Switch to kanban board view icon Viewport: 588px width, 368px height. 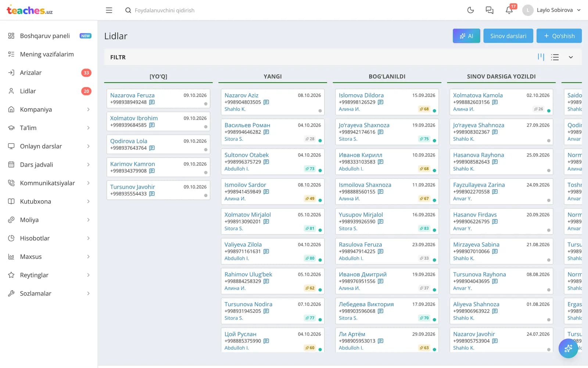point(541,57)
